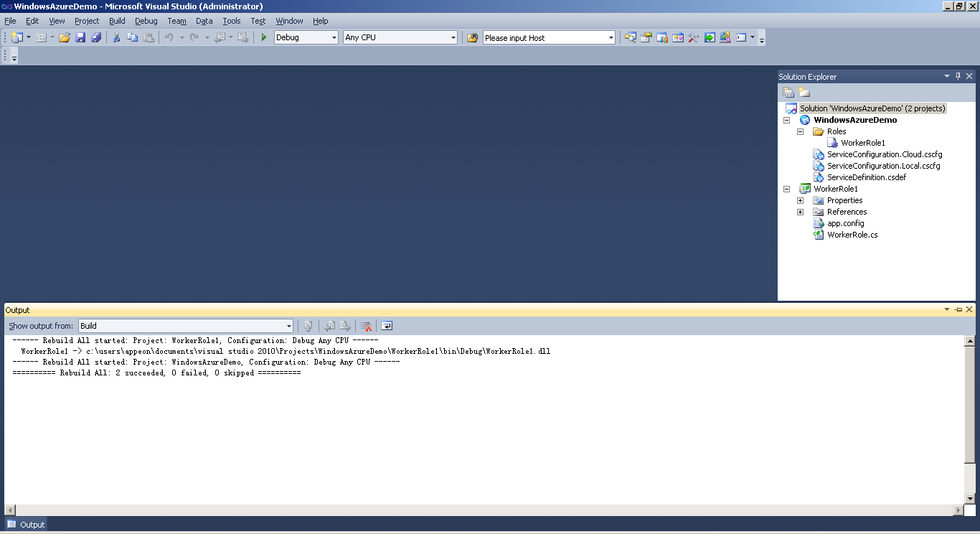
Task: Select ServiceConfiguration.Cloud.cscfg file
Action: tap(885, 154)
